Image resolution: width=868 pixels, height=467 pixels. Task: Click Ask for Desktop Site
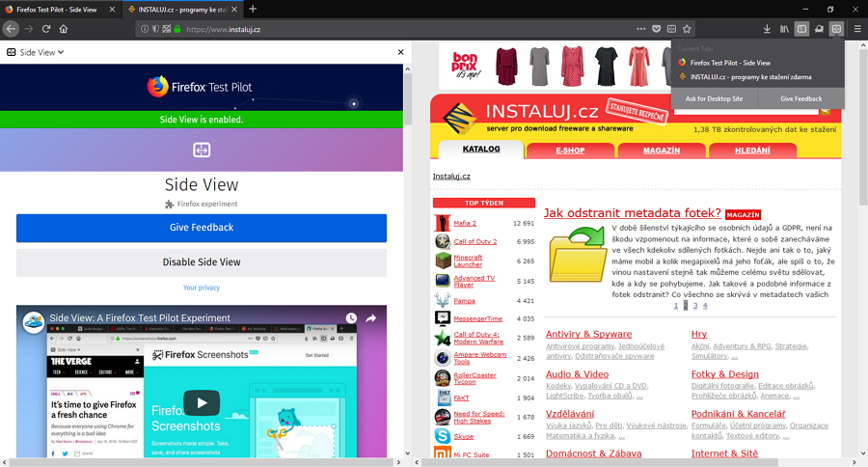tap(714, 98)
